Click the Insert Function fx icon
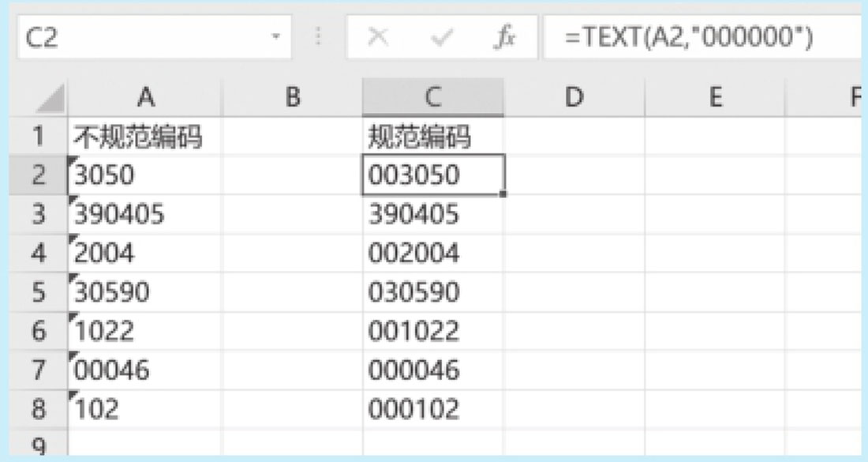868x462 pixels. click(x=504, y=38)
